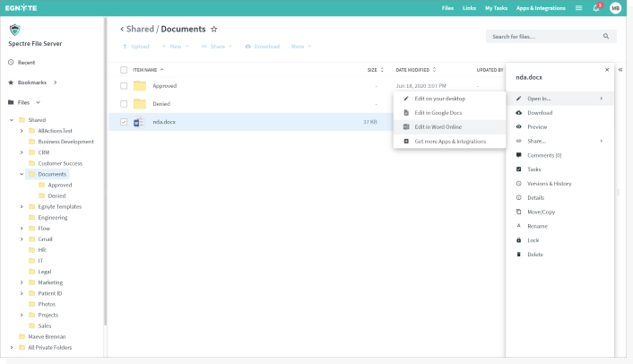Toggle the select-all checkbox in header
Viewport: 633px width, 364px height.
[x=124, y=69]
